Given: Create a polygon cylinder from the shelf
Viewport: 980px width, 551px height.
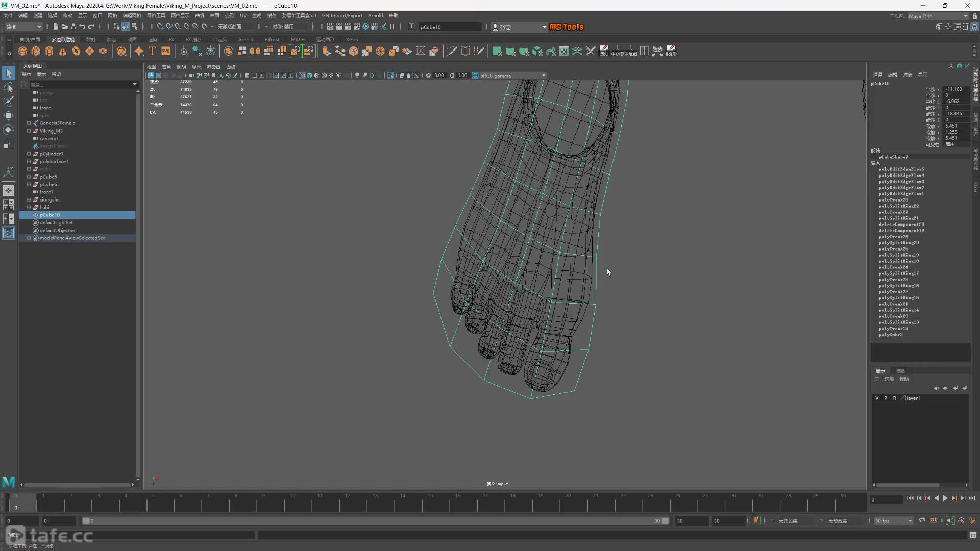Looking at the screenshot, I should [x=50, y=51].
